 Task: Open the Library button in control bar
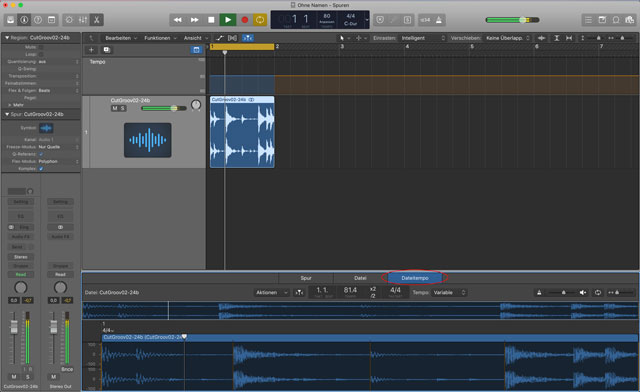coord(11,20)
